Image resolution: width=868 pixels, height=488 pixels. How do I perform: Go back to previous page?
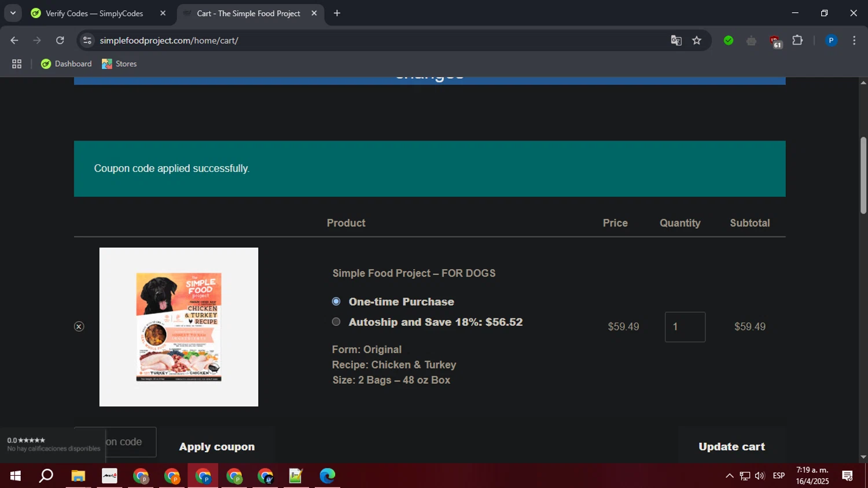[x=14, y=41]
